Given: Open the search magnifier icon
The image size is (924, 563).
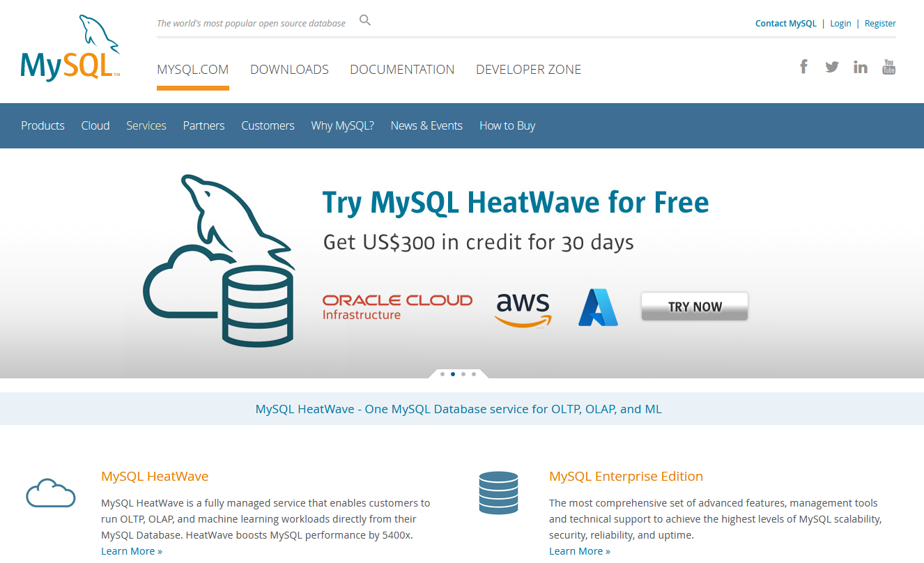Looking at the screenshot, I should click(364, 20).
